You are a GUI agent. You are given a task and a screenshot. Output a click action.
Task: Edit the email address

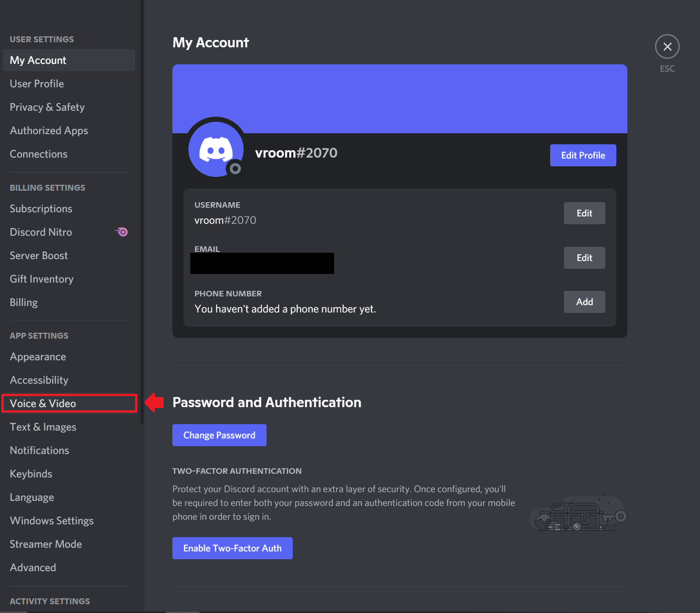tap(584, 258)
